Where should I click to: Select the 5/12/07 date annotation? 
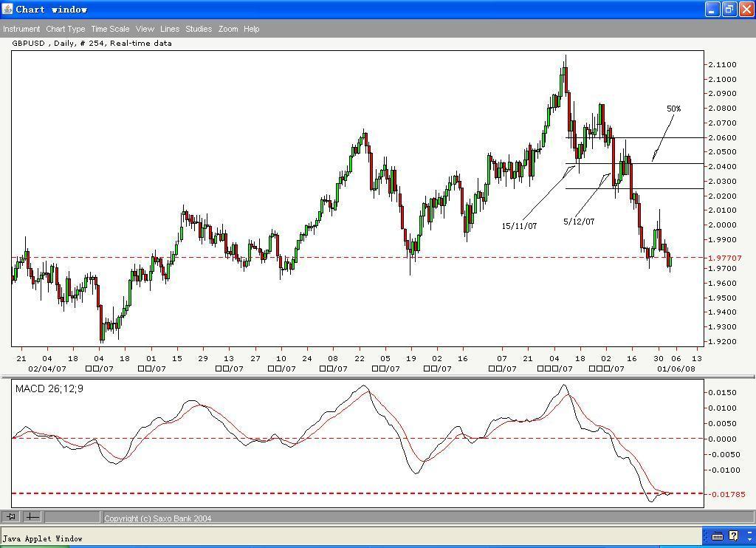579,222
